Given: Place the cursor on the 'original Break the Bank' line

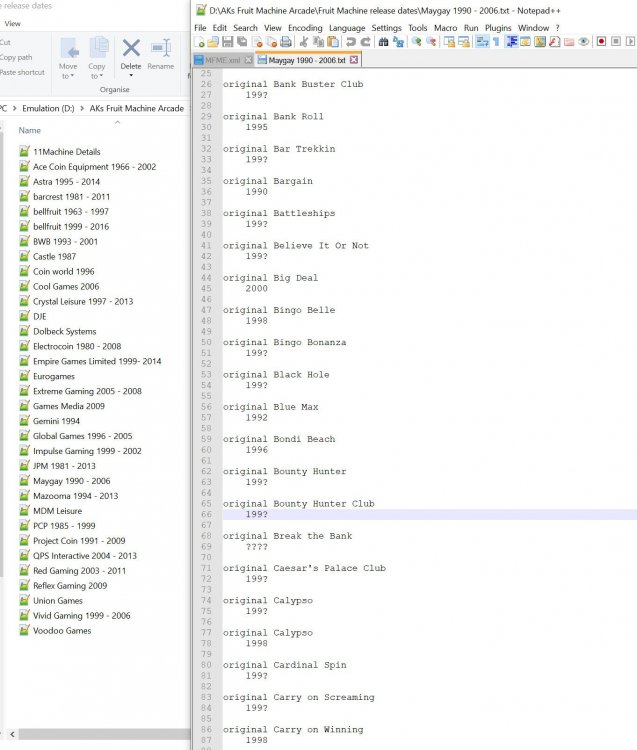Looking at the screenshot, I should tap(287, 536).
